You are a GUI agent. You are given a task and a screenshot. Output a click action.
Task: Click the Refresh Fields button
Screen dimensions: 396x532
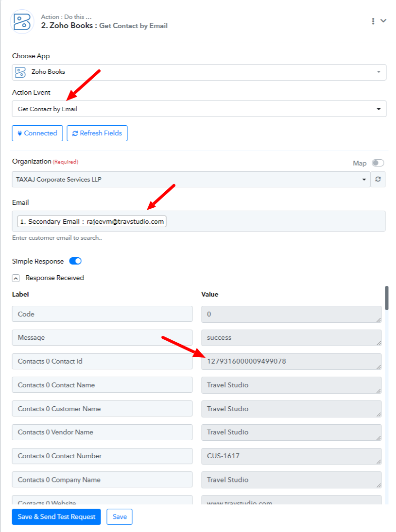pyautogui.click(x=97, y=133)
